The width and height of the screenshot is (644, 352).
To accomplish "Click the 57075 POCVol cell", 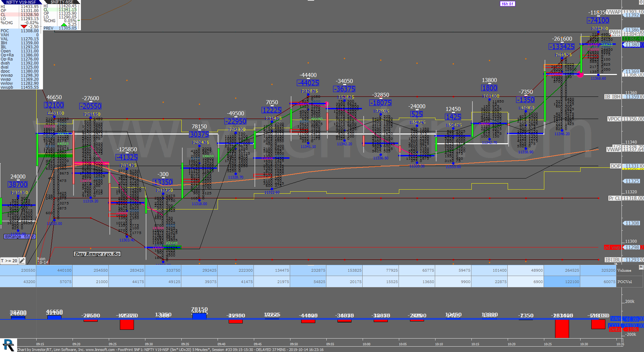I will point(54,282).
